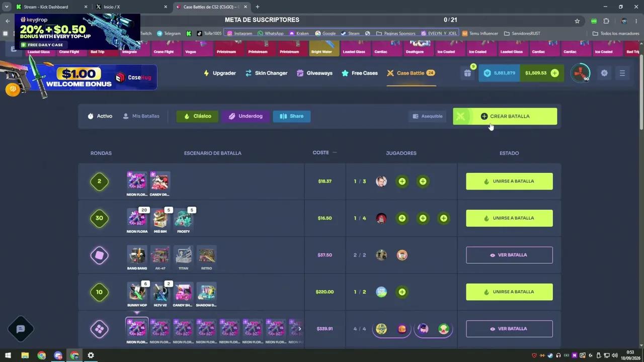Select the Activo battles filter

coord(100,116)
